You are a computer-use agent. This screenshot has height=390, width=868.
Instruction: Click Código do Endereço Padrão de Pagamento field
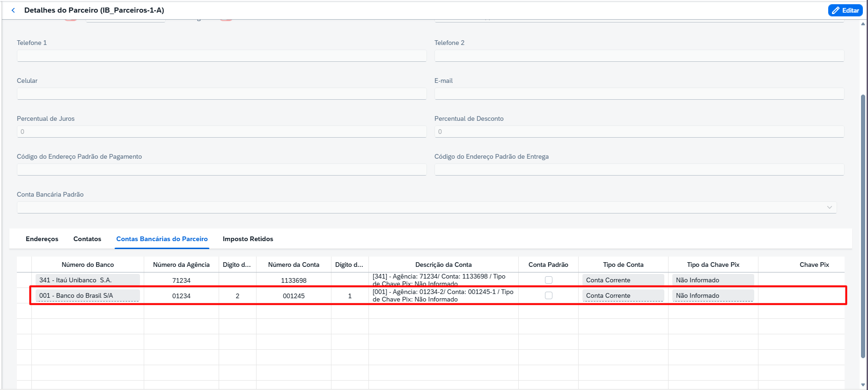click(221, 169)
